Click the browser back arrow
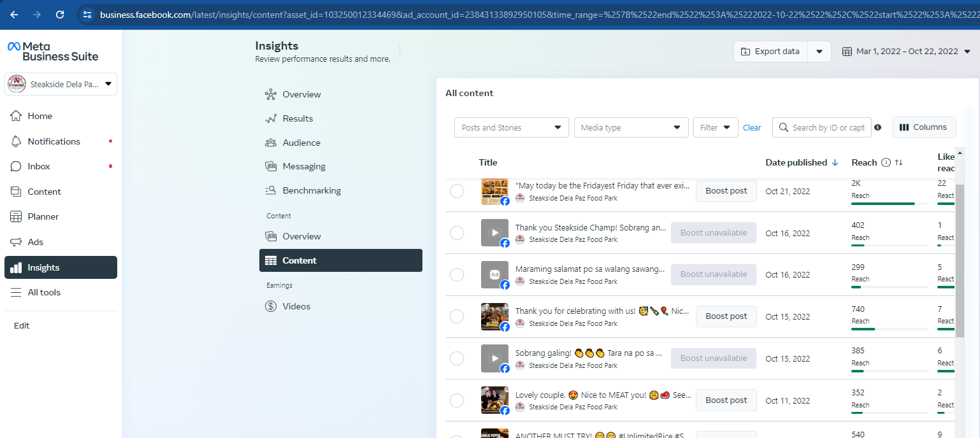This screenshot has width=980, height=438. click(14, 14)
